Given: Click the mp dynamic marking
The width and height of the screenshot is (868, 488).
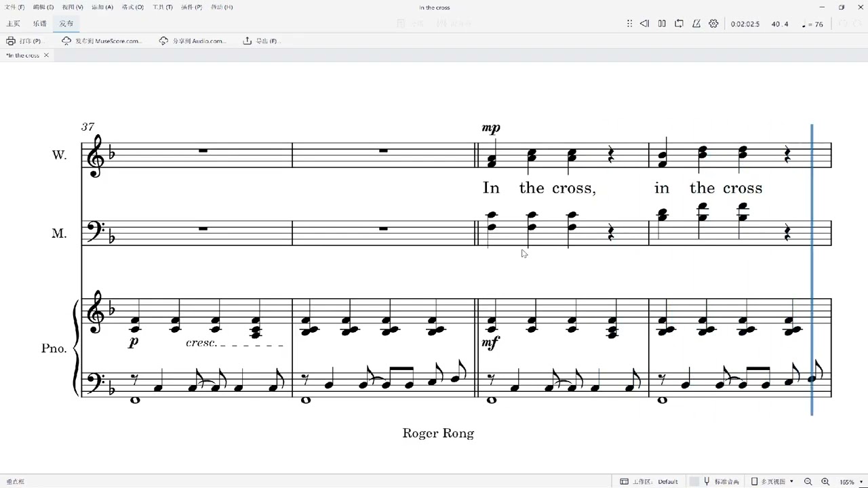Looking at the screenshot, I should tap(491, 128).
